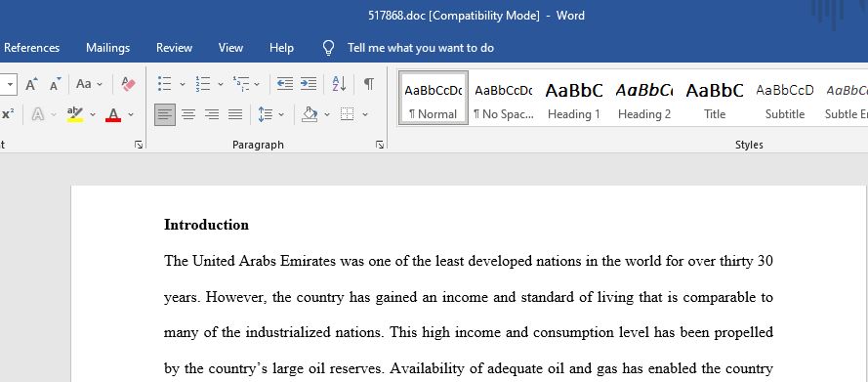Open line and paragraph spacing menu

pos(270,114)
